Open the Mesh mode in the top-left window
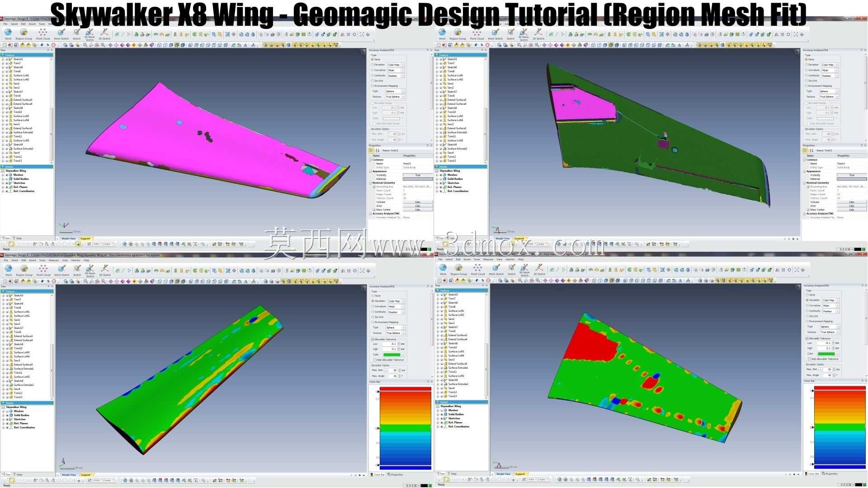 click(x=8, y=34)
